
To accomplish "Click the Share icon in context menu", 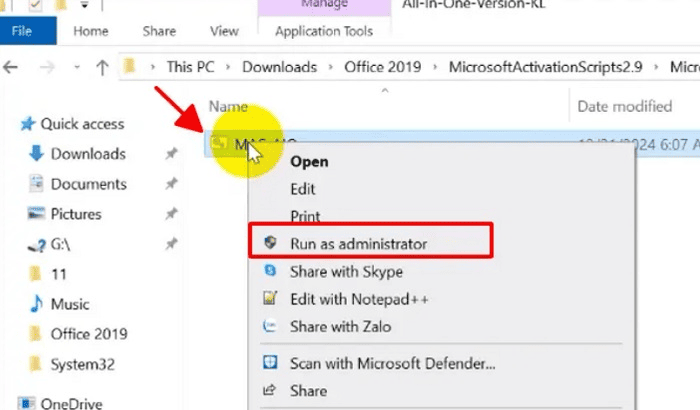I will pos(268,390).
